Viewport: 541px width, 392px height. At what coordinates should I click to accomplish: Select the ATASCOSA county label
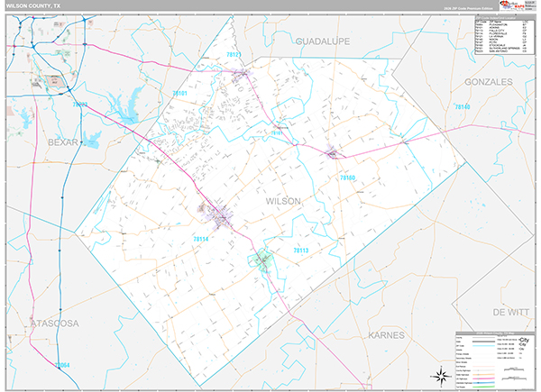coord(55,324)
